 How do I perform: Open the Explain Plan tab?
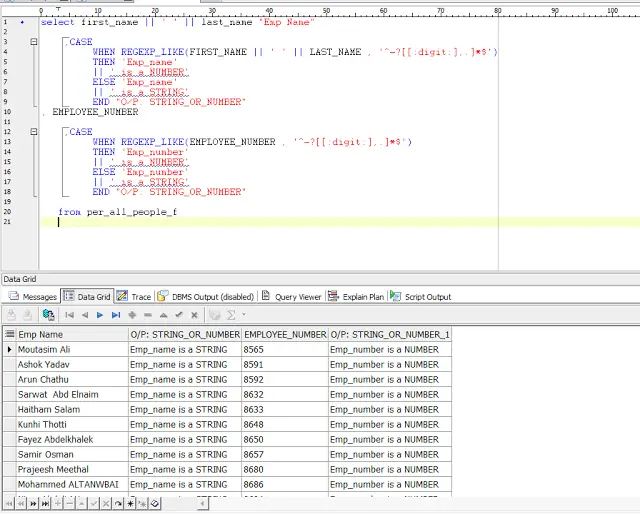point(356,296)
